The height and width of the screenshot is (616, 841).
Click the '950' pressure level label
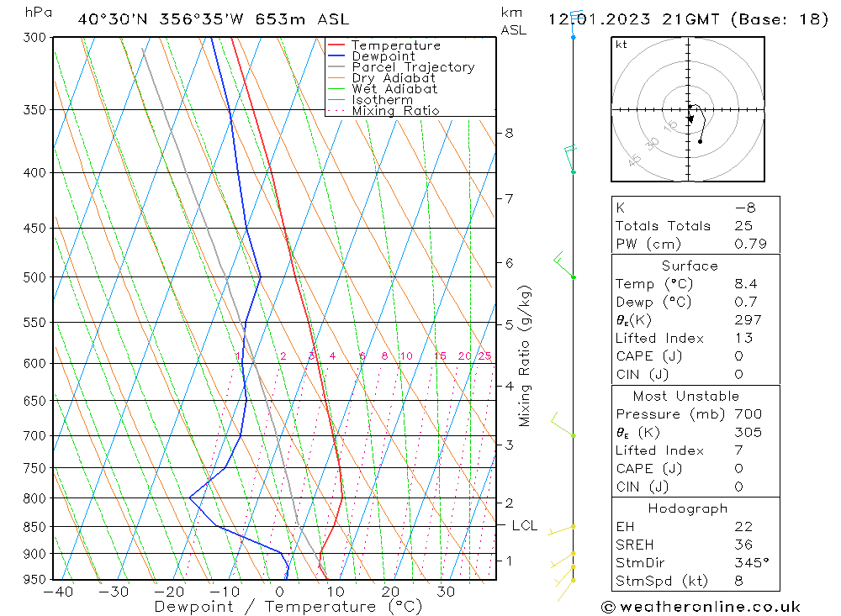pos(34,580)
